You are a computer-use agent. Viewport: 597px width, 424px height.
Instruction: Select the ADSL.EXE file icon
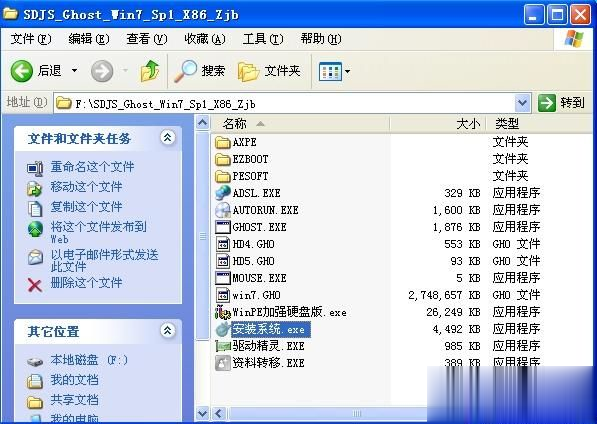223,193
